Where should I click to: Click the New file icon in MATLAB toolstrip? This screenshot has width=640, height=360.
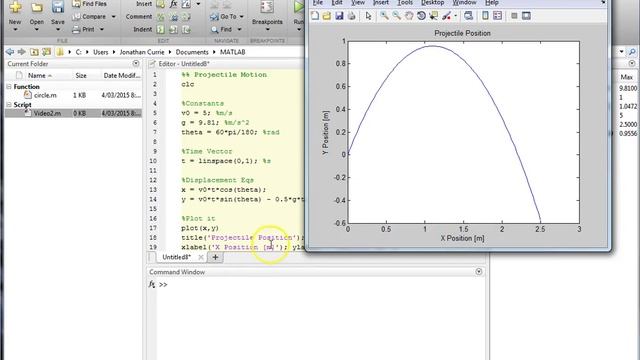[16, 7]
